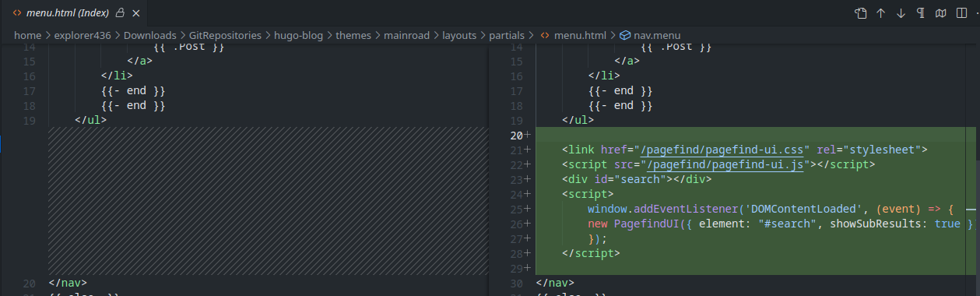Viewport: 980px width, 296px height.
Task: Click line number 19 in left pane
Action: point(30,120)
